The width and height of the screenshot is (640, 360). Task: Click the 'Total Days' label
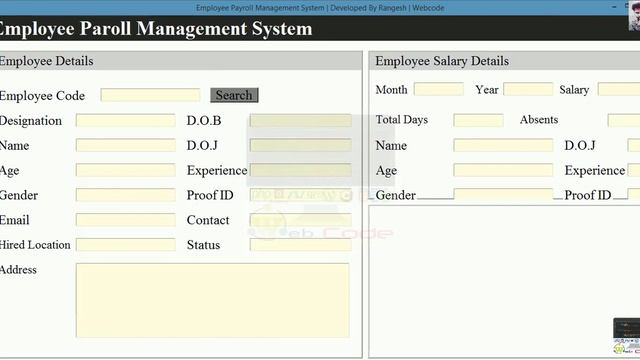[402, 120]
